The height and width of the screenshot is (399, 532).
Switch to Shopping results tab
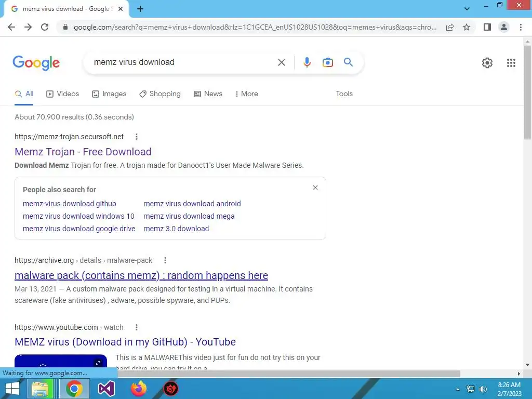pyautogui.click(x=160, y=94)
